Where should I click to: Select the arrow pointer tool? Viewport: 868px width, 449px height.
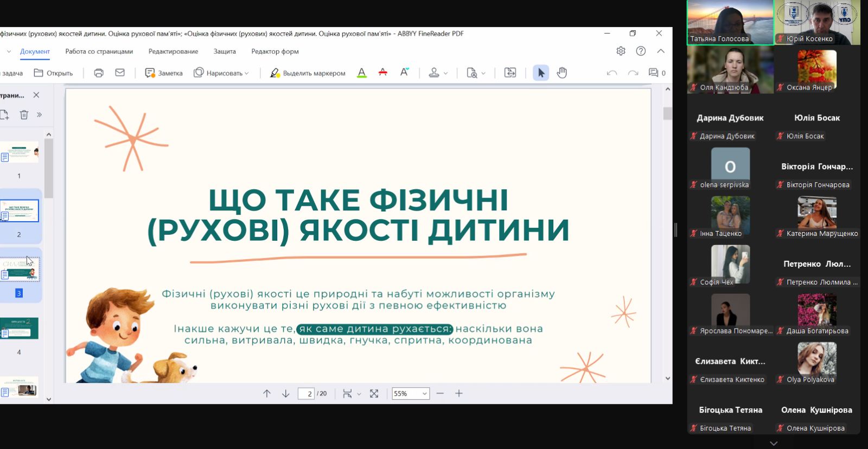[x=541, y=73]
